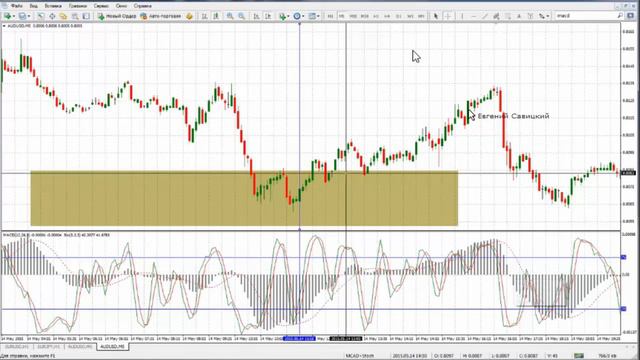Screen dimensions: 640x360
Task: Open the Data Window crosshair icon
Action: tap(52, 16)
